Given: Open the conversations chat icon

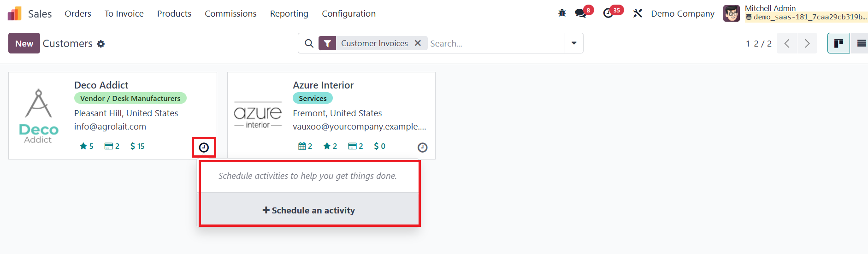Looking at the screenshot, I should point(580,13).
